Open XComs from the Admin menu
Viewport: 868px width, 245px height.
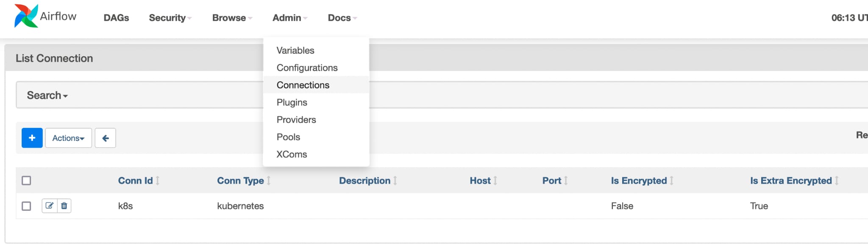click(x=292, y=154)
